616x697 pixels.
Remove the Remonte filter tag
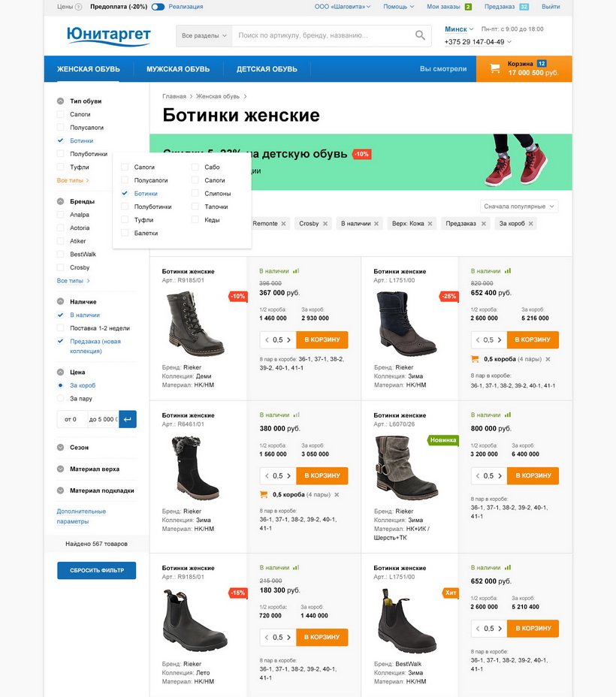[283, 224]
